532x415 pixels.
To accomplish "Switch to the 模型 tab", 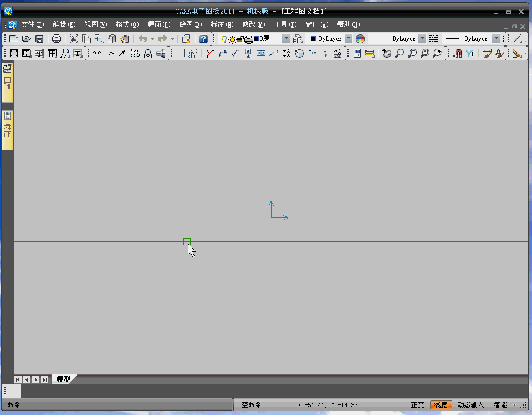I will (x=63, y=379).
